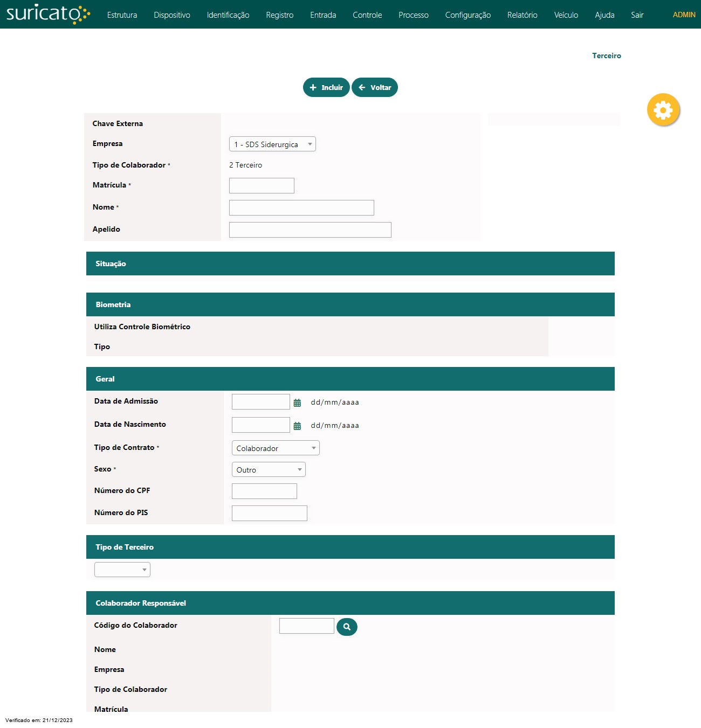Open the Sexo dropdown showing Outro
The width and height of the screenshot is (701, 728).
tap(269, 469)
